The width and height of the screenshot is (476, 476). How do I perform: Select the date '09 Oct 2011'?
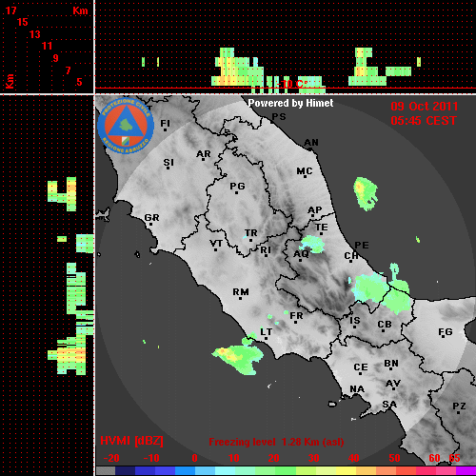point(425,107)
